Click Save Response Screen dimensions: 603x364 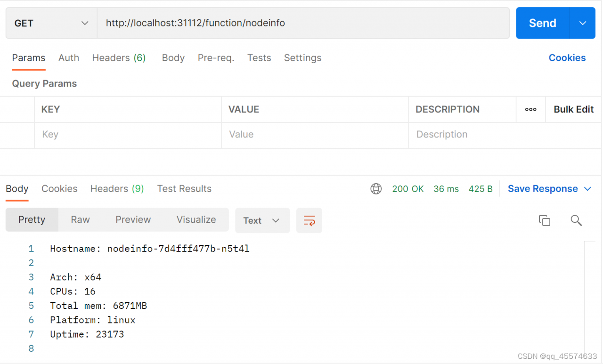pos(543,189)
